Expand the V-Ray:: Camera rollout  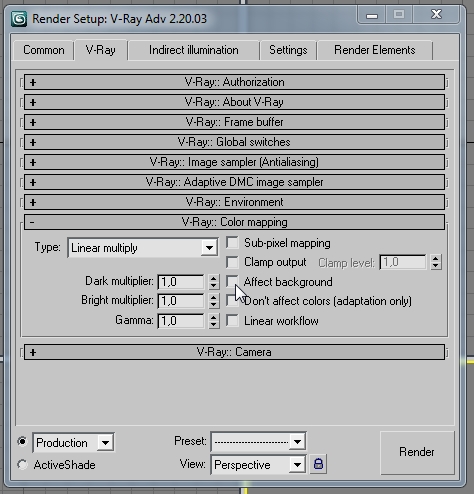[x=234, y=352]
